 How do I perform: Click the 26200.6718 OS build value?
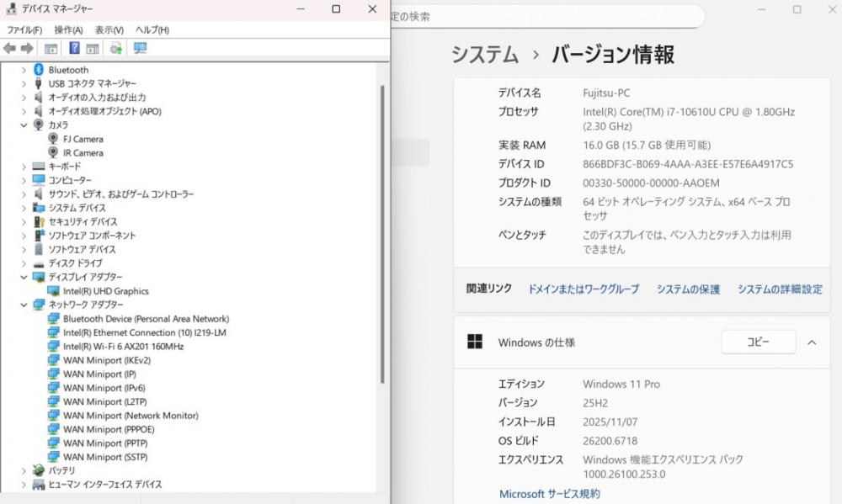click(x=610, y=441)
